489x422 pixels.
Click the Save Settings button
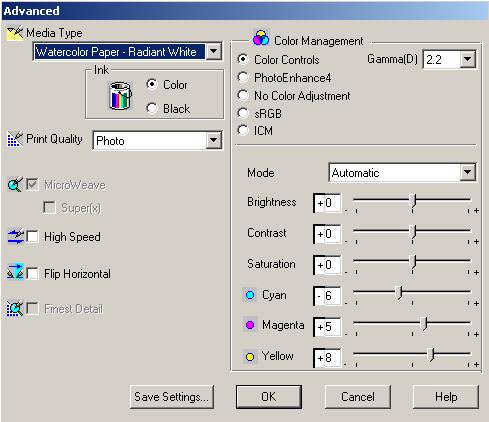click(x=172, y=397)
